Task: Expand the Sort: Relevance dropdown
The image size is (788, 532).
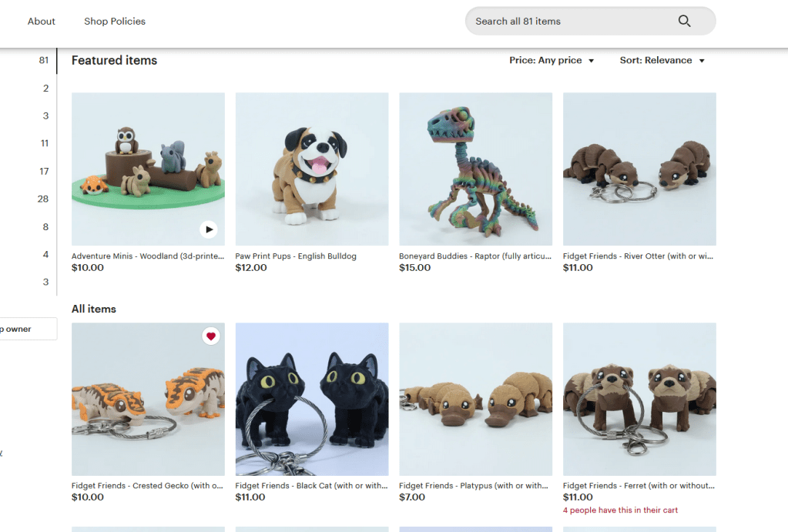Action: tap(662, 61)
